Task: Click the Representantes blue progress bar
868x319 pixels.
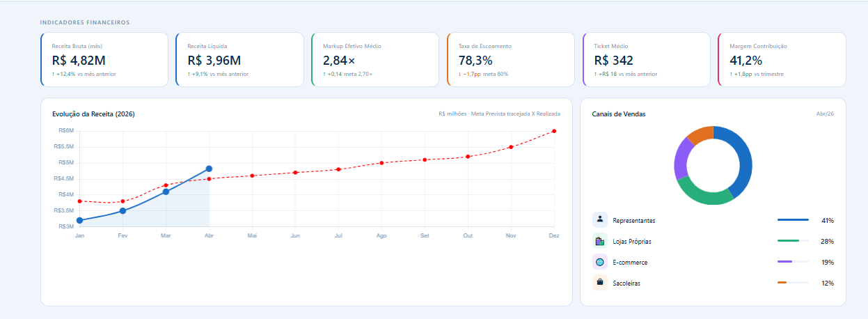Action: click(793, 220)
